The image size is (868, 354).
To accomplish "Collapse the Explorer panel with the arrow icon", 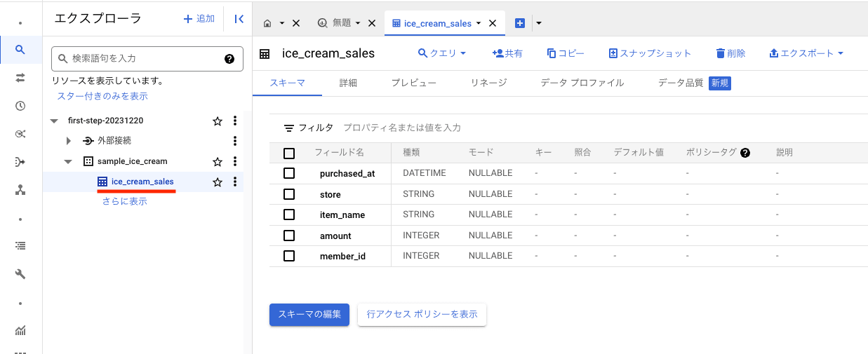I will click(239, 20).
